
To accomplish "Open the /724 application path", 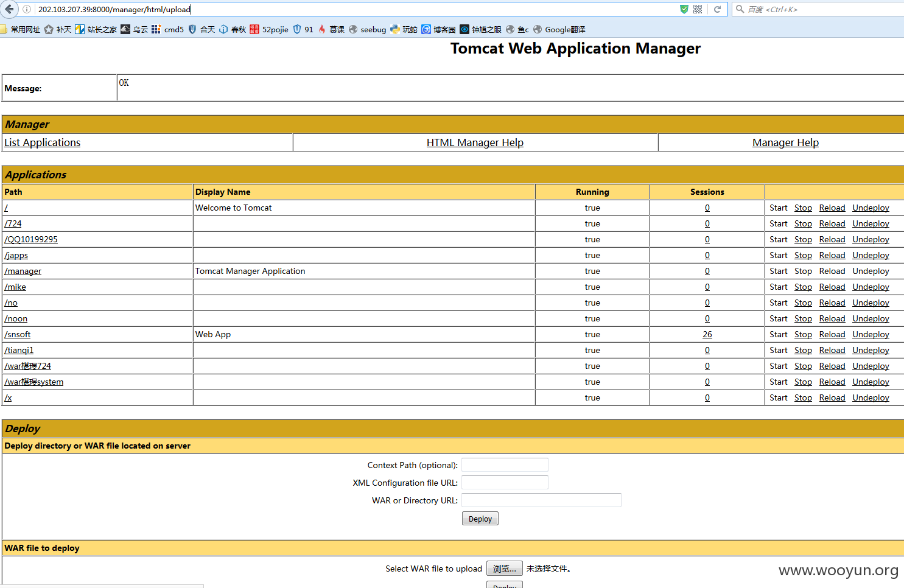I will (x=13, y=223).
